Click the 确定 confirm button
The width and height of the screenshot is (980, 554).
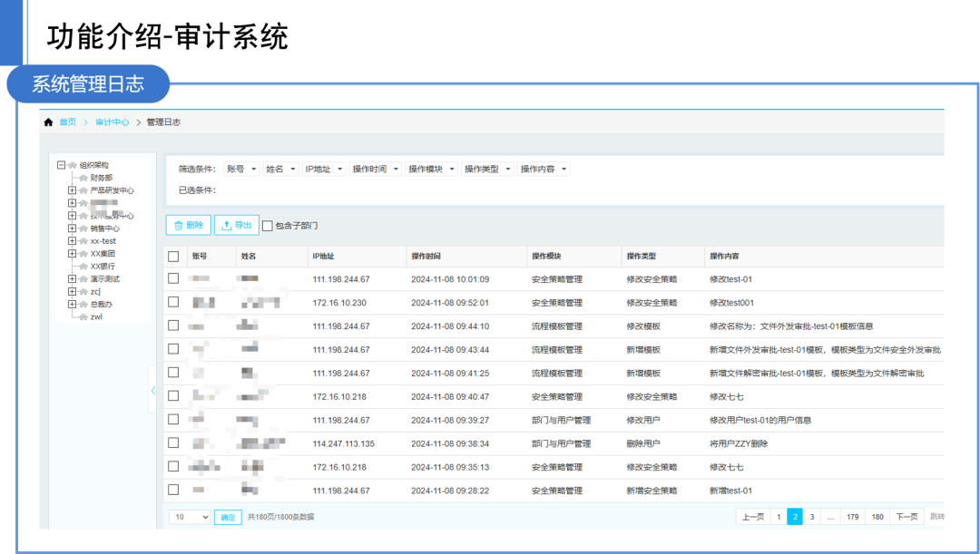tap(228, 517)
